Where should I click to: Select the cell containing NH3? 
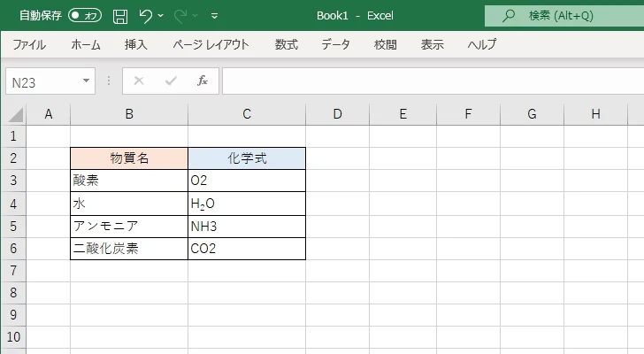pyautogui.click(x=247, y=227)
